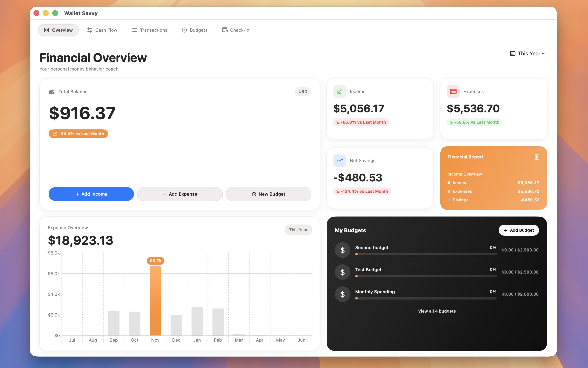Screen dimensions: 588x368
Task: Open the Overview tab
Action: click(58, 30)
